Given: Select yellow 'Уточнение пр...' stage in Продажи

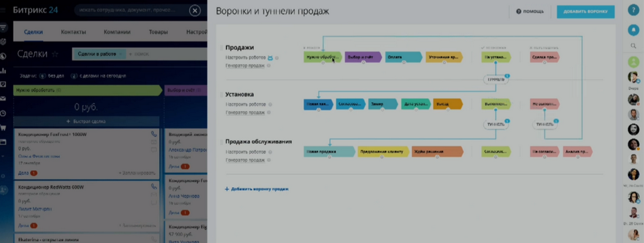Looking at the screenshot, I should 445,57.
